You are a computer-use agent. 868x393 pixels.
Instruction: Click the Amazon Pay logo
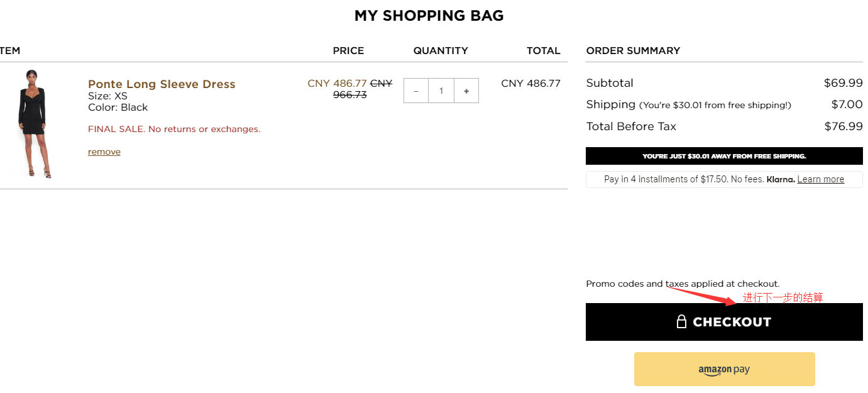coord(724,370)
